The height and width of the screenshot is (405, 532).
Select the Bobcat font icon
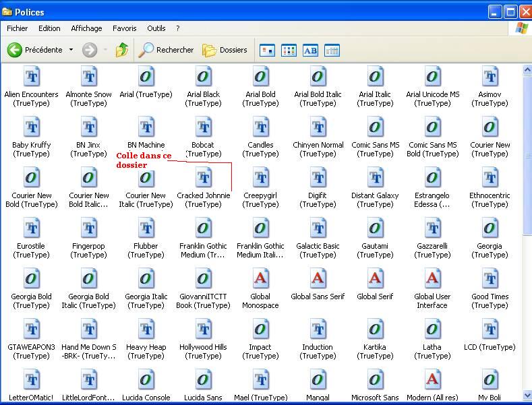(204, 127)
